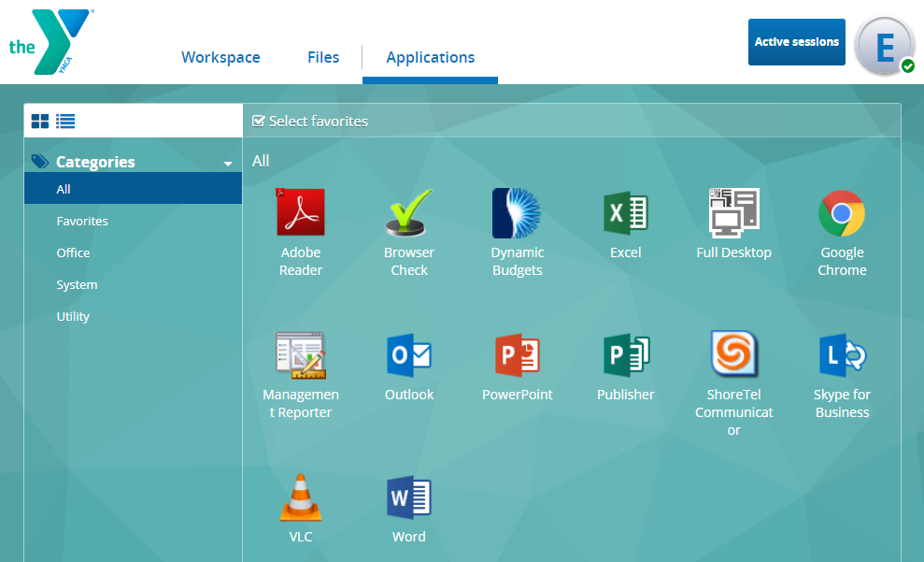Tick the Select favorites checkbox
Screen dimensions: 924x562
pyautogui.click(x=259, y=122)
